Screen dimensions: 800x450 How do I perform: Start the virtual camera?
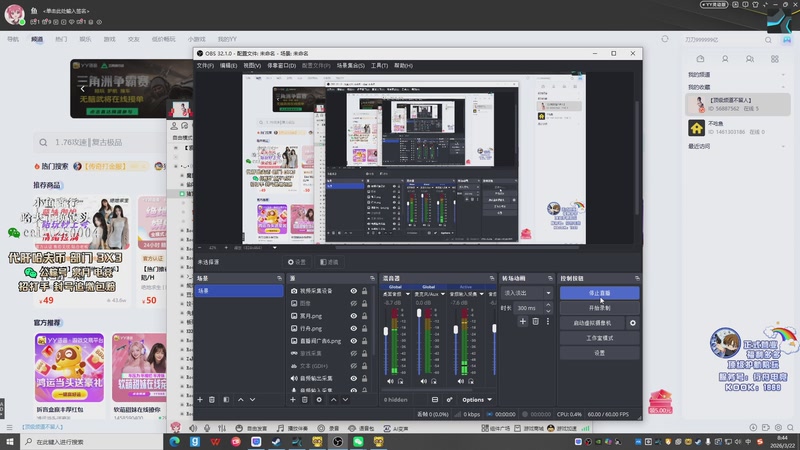(592, 323)
